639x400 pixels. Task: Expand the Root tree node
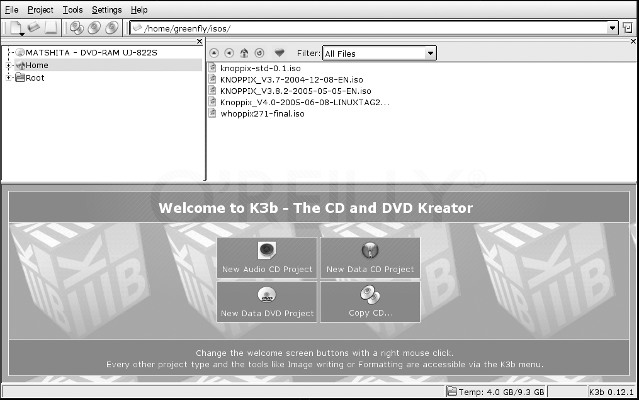pyautogui.click(x=9, y=77)
